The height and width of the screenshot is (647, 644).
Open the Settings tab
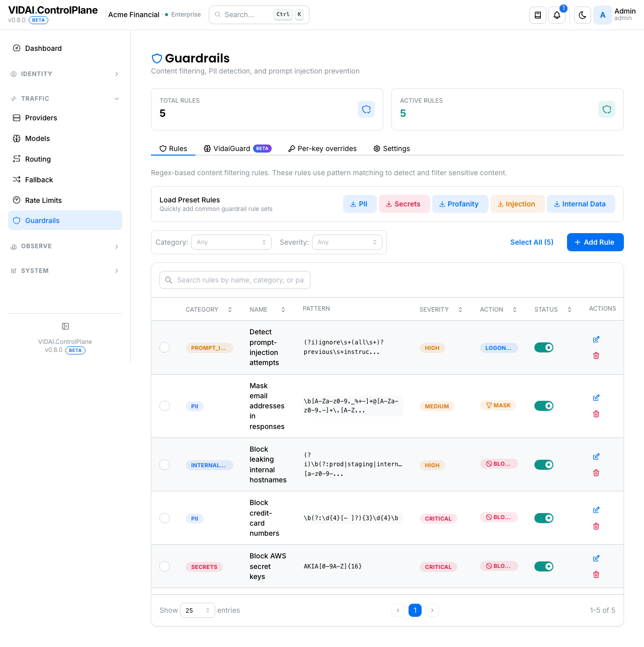pos(391,149)
